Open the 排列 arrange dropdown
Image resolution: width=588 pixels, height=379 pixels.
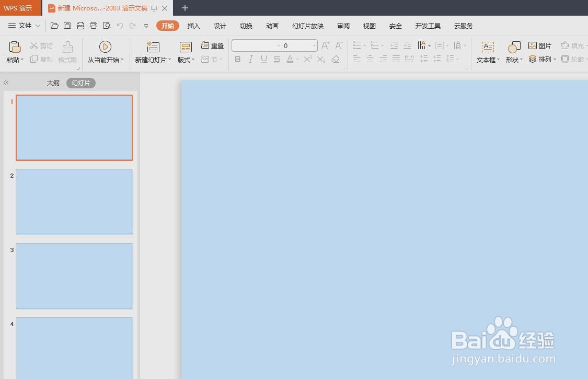(x=542, y=59)
